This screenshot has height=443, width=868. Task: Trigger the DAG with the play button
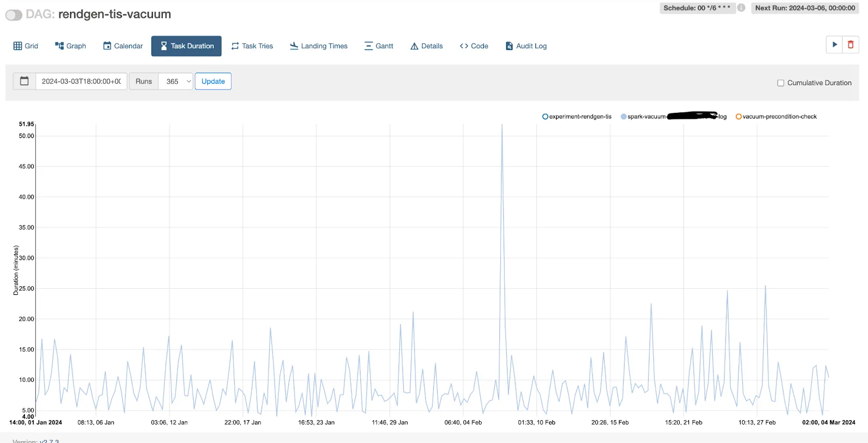point(834,45)
